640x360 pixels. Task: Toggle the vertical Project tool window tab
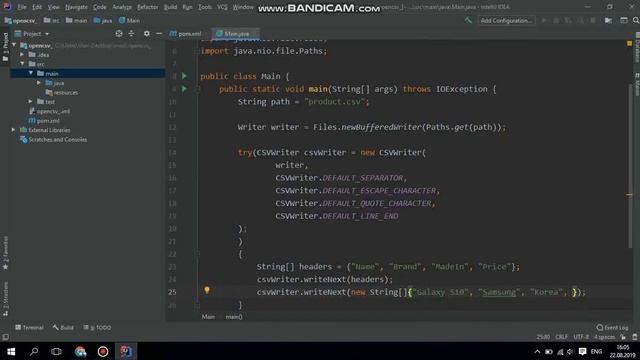(5, 47)
